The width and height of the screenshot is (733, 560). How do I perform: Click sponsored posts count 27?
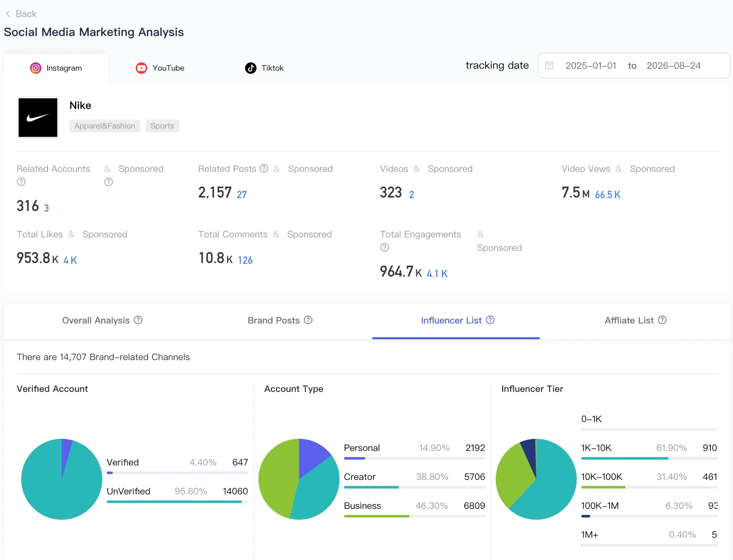tap(242, 195)
